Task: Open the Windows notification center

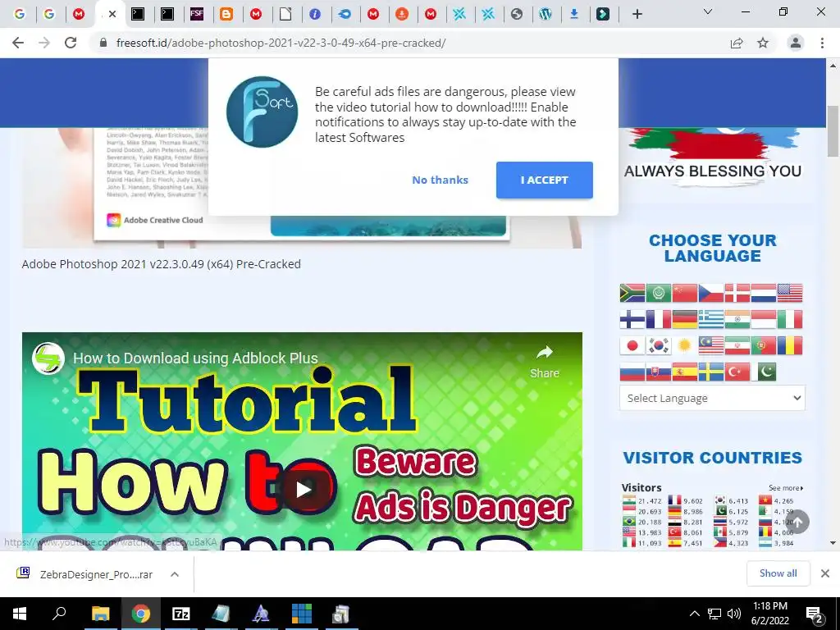Action: 814,614
